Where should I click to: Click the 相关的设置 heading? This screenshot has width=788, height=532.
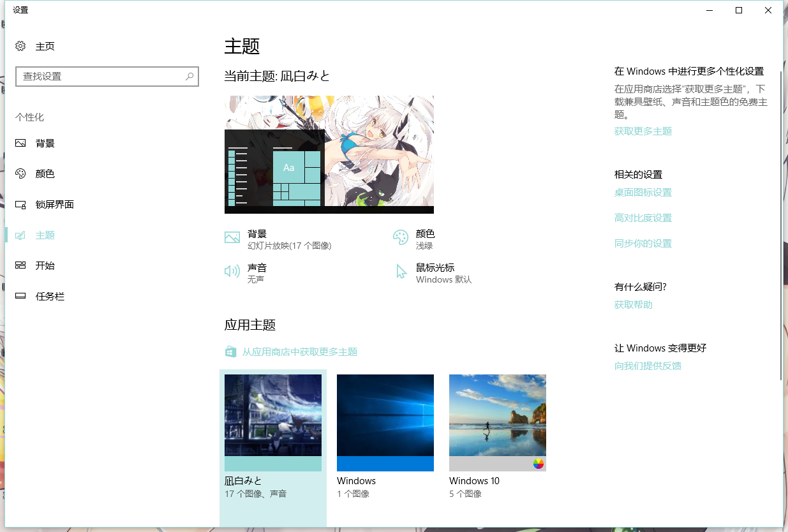click(x=639, y=175)
